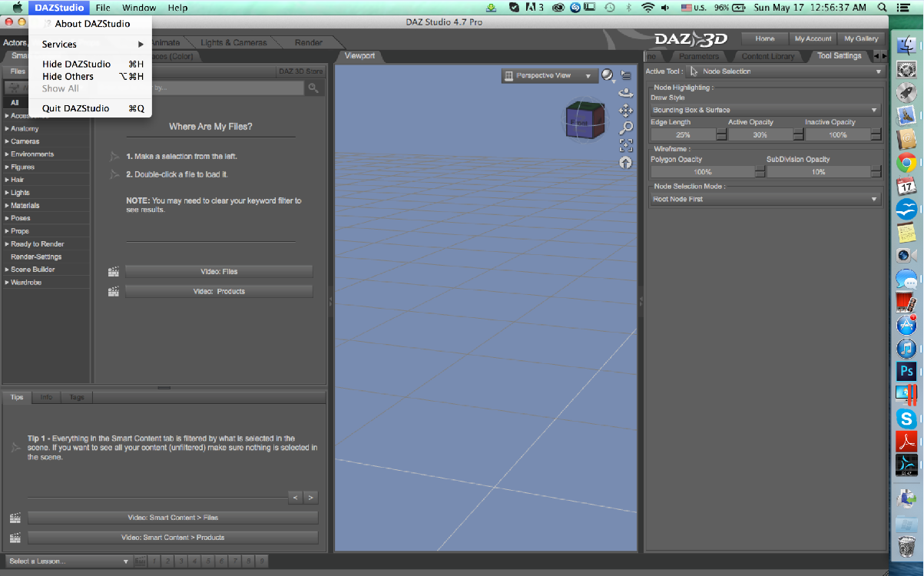Open the Info tab in bottom pane
This screenshot has height=576, width=924.
click(47, 398)
